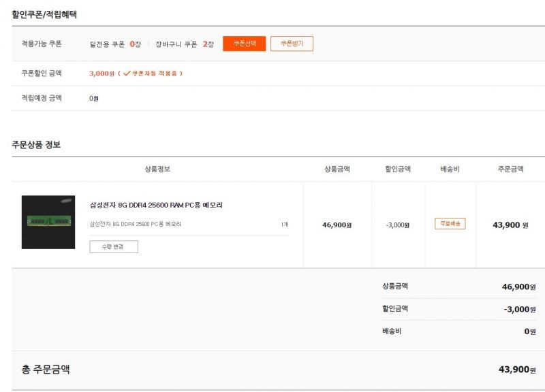Click the 3,000원 coupon discount amount

pos(102,73)
